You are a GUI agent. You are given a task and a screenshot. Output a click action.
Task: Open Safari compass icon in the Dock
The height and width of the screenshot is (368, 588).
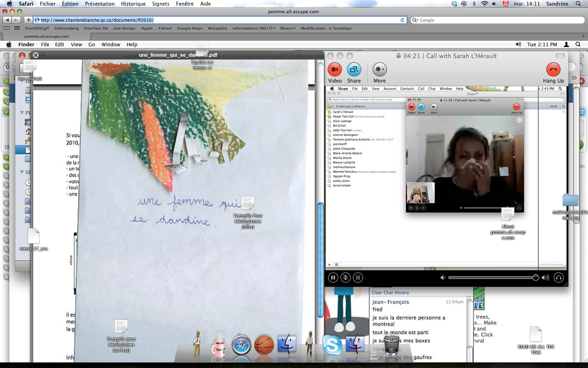241,345
